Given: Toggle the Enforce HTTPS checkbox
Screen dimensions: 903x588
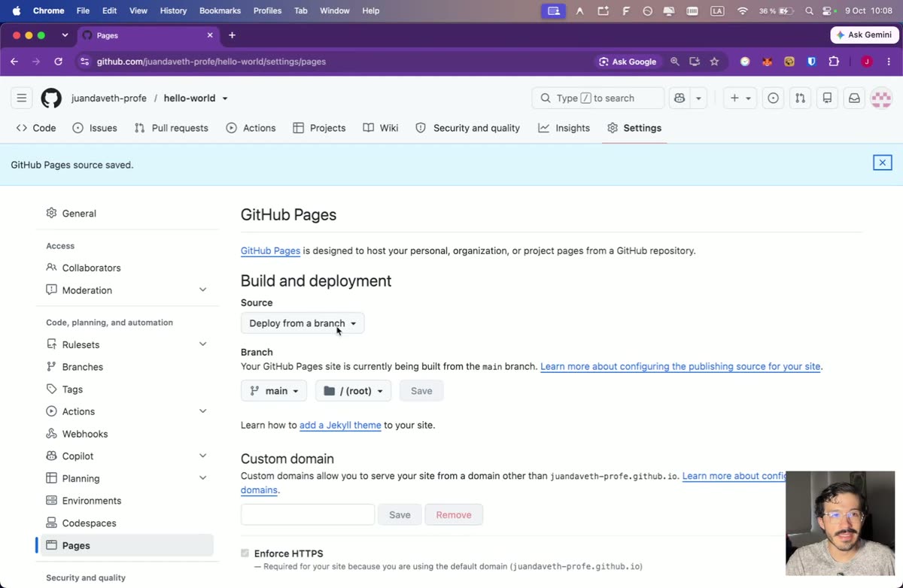Looking at the screenshot, I should pyautogui.click(x=245, y=553).
